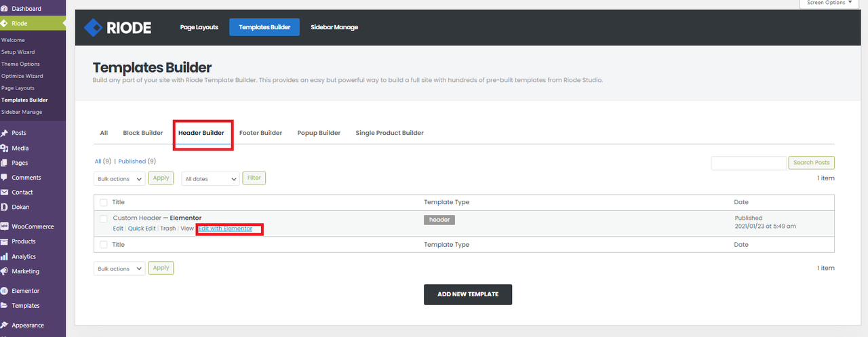Viewport: 868px width, 337px height.
Task: Click the Elementor circle icon
Action: pos(4,291)
